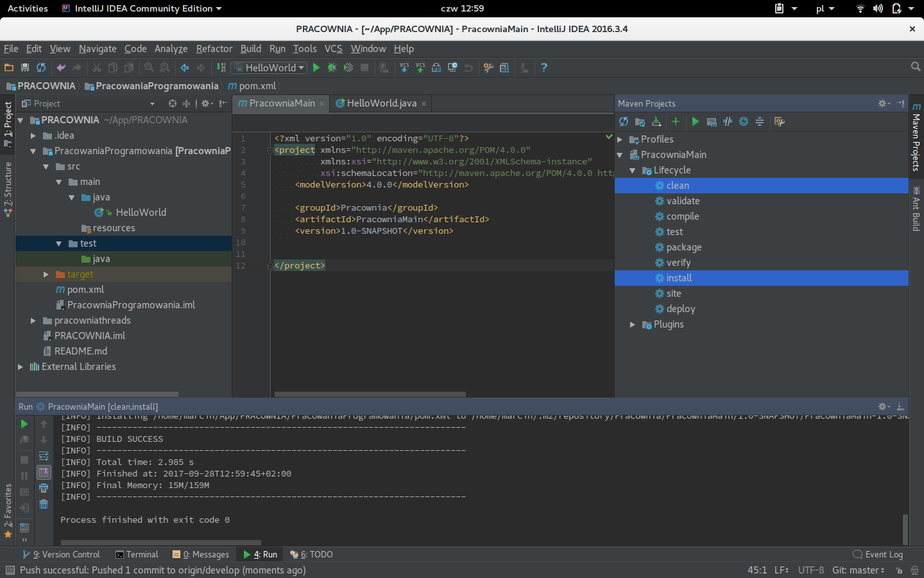Screen dimensions: 924x578
Task: Open the Ant Build side panel
Action: click(x=916, y=209)
